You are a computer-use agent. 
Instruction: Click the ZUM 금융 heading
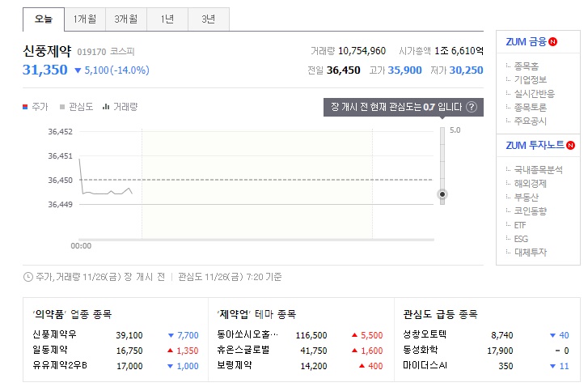(526, 41)
